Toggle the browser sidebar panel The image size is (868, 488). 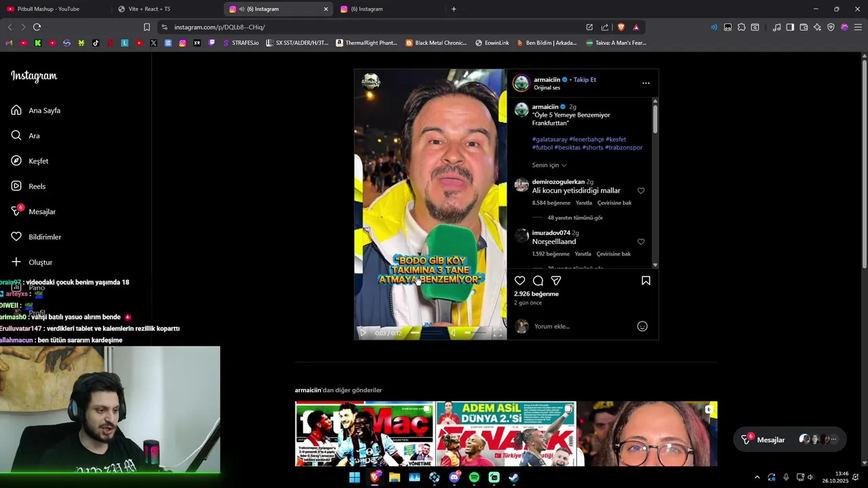[x=790, y=27]
